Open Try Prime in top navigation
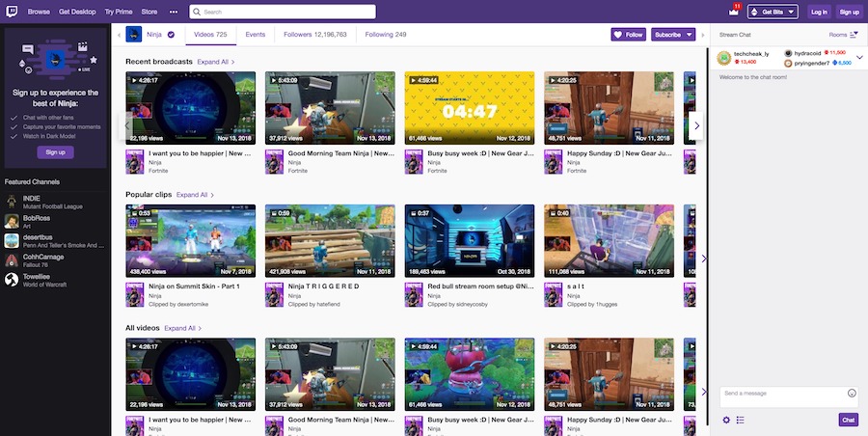 coord(119,12)
